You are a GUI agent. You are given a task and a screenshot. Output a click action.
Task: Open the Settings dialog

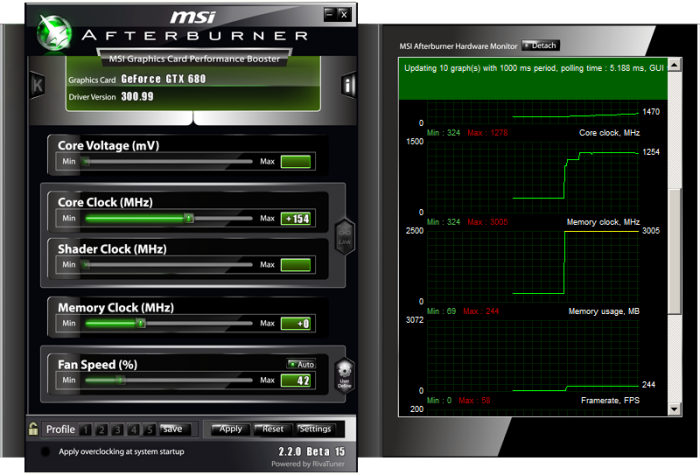point(315,429)
